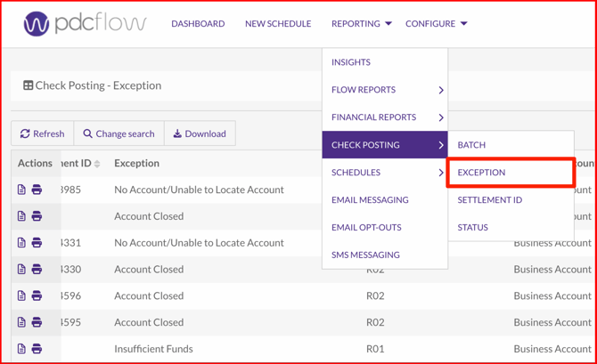Download the exception report
This screenshot has width=597, height=364.
(x=200, y=134)
